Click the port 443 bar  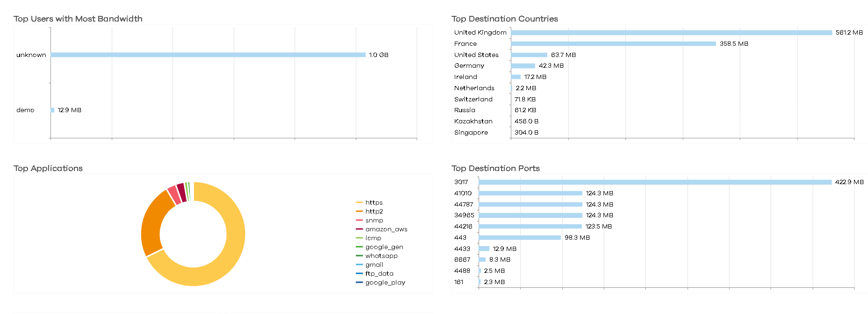tap(520, 237)
